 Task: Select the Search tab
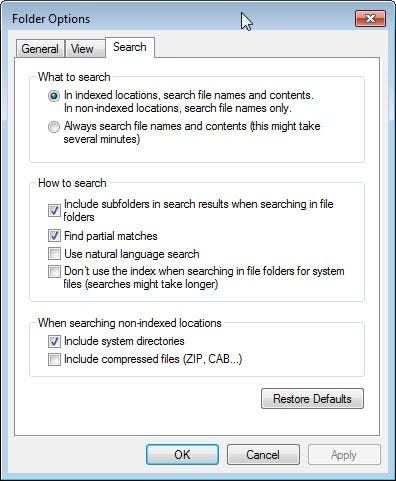pos(130,47)
